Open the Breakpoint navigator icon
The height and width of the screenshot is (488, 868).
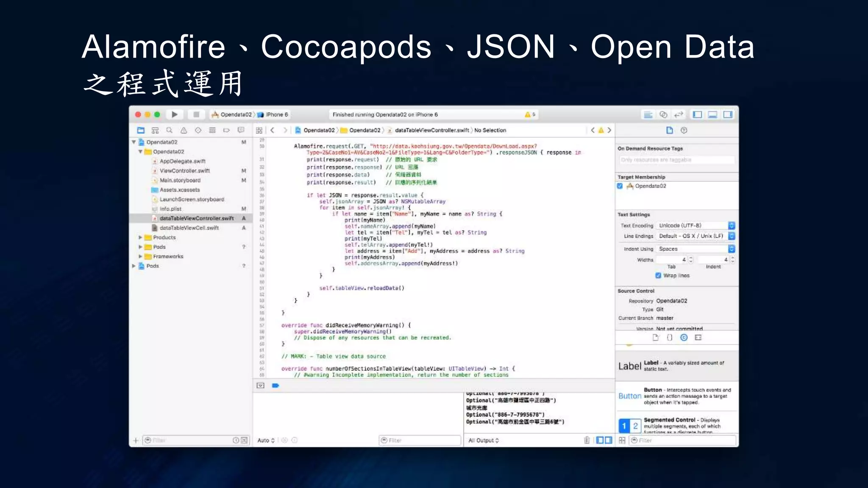coord(227,130)
